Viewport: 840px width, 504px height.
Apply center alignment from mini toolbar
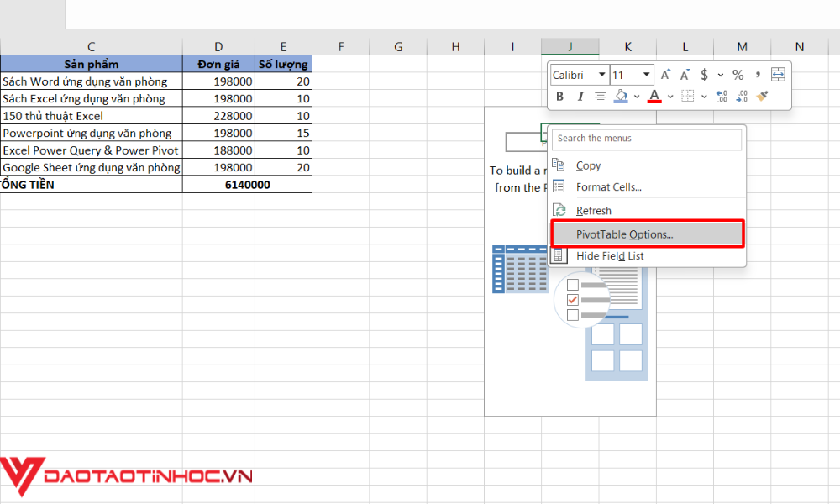[x=600, y=96]
